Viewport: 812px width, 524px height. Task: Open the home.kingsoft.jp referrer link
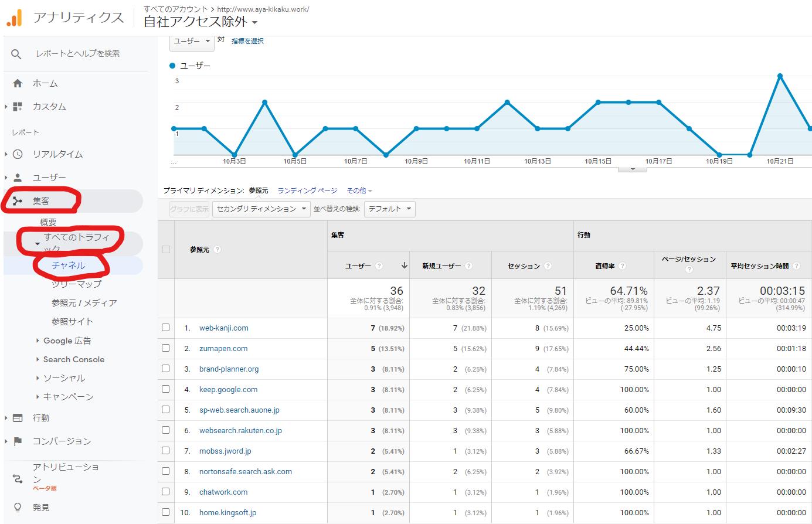(x=227, y=513)
